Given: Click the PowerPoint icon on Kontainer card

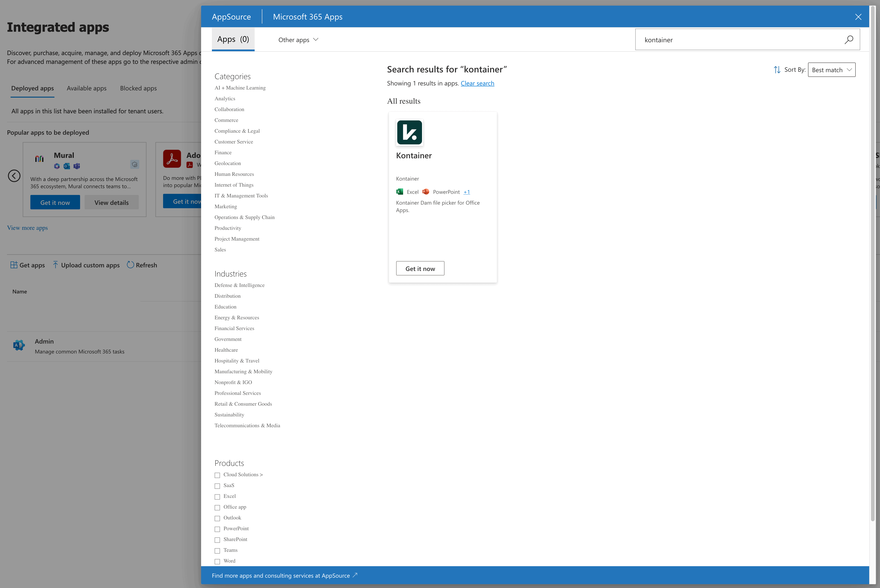Looking at the screenshot, I should (x=425, y=192).
